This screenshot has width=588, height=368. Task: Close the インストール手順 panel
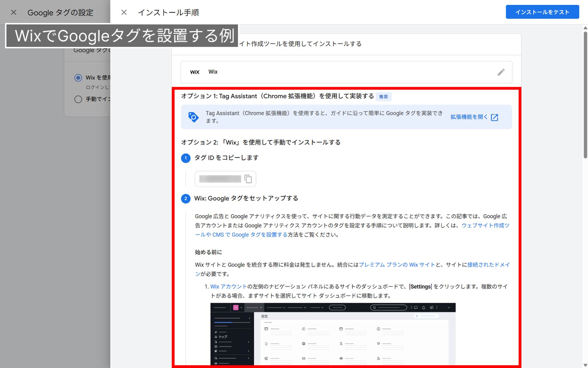click(124, 12)
